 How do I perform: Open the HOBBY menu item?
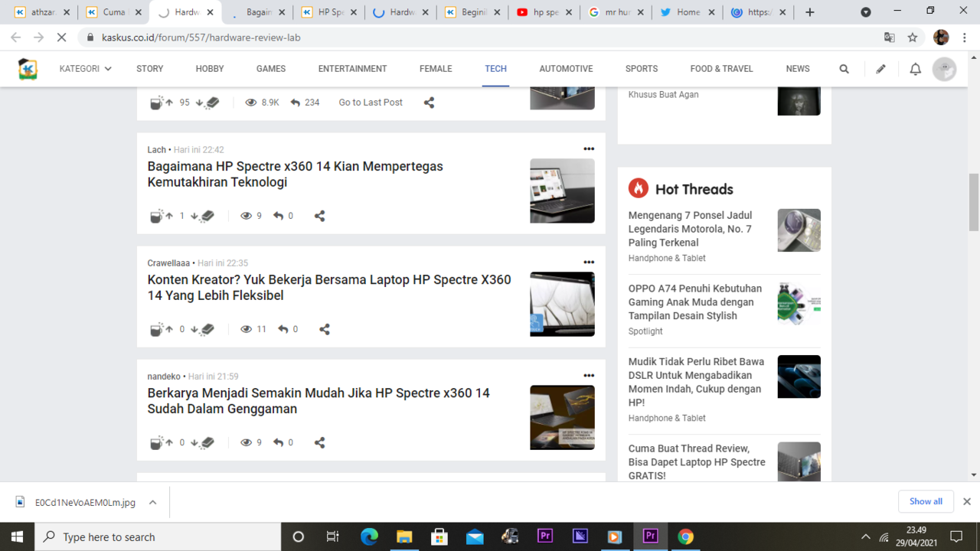point(210,69)
